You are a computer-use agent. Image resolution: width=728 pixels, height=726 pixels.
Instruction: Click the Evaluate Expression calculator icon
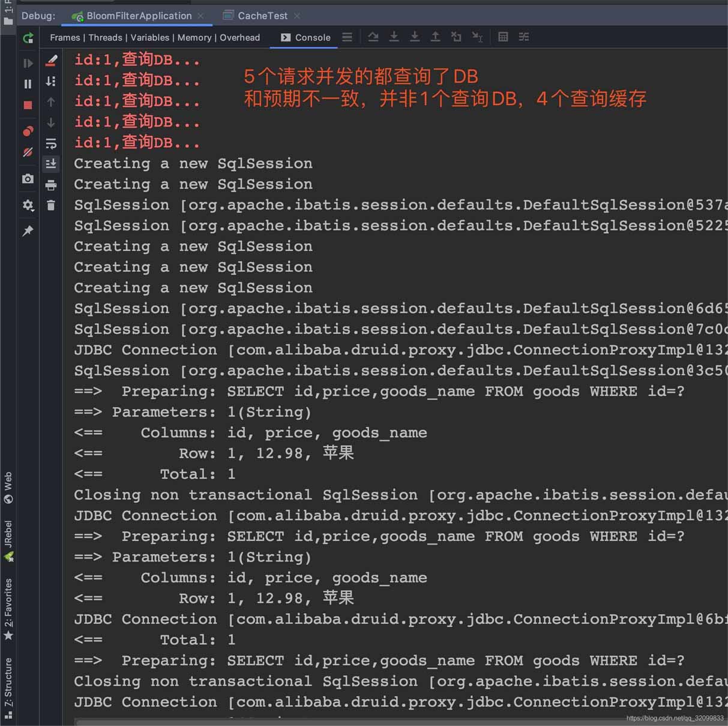coord(503,37)
